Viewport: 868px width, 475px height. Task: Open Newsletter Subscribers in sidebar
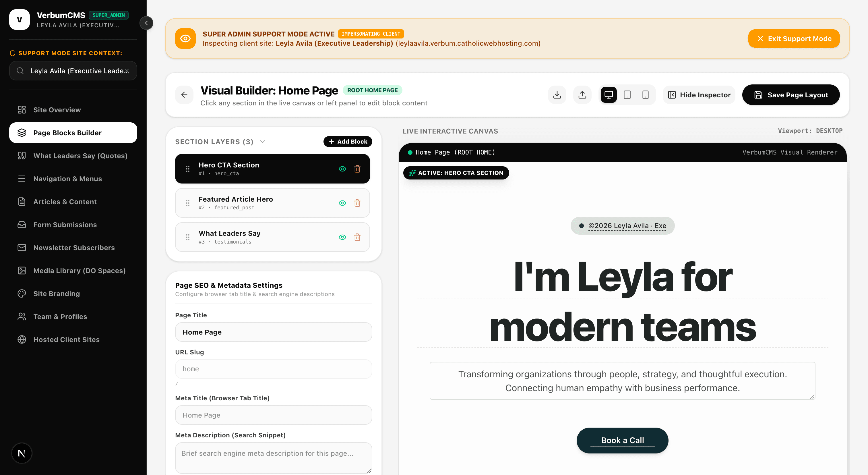coord(73,248)
